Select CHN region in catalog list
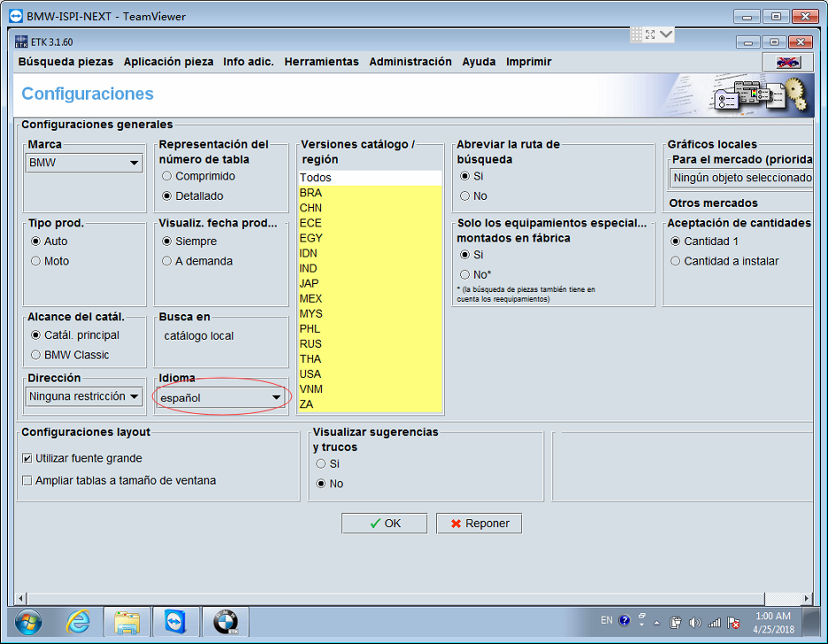Image resolution: width=828 pixels, height=644 pixels. click(x=370, y=208)
